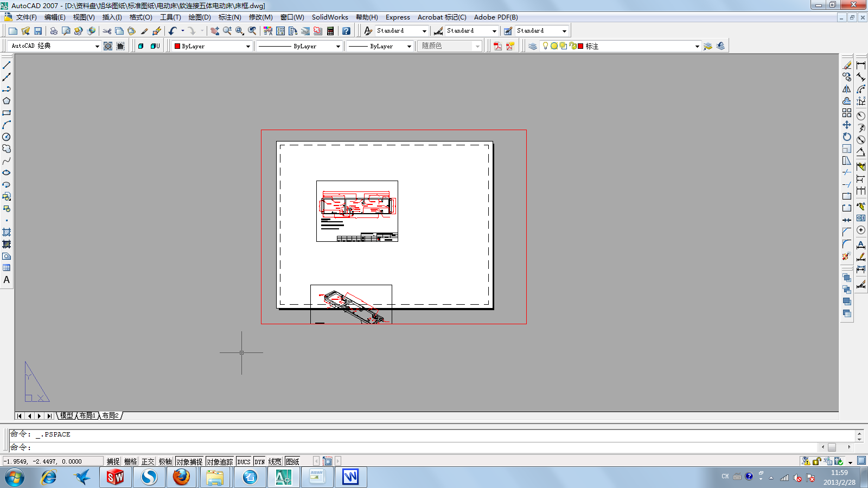Open Firefox from the Windows taskbar
Viewport: 868px width, 488px height.
click(x=181, y=477)
